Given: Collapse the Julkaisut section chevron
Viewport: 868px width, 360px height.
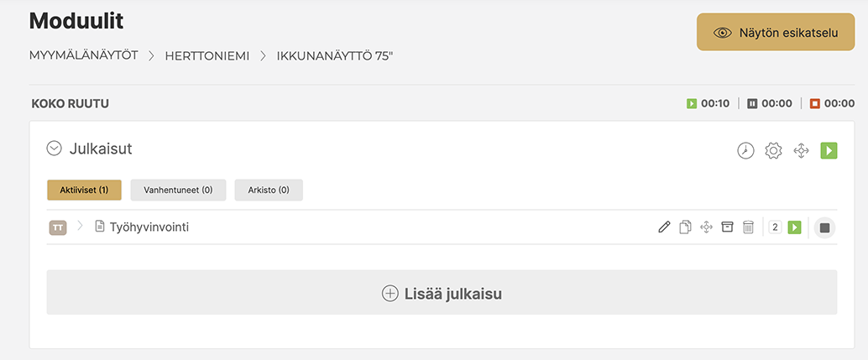Looking at the screenshot, I should coord(55,149).
